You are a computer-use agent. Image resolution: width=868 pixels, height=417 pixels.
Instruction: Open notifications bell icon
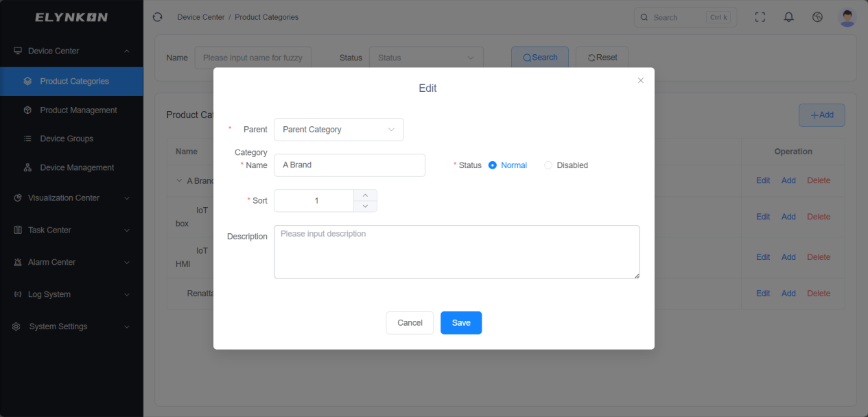[x=788, y=17]
